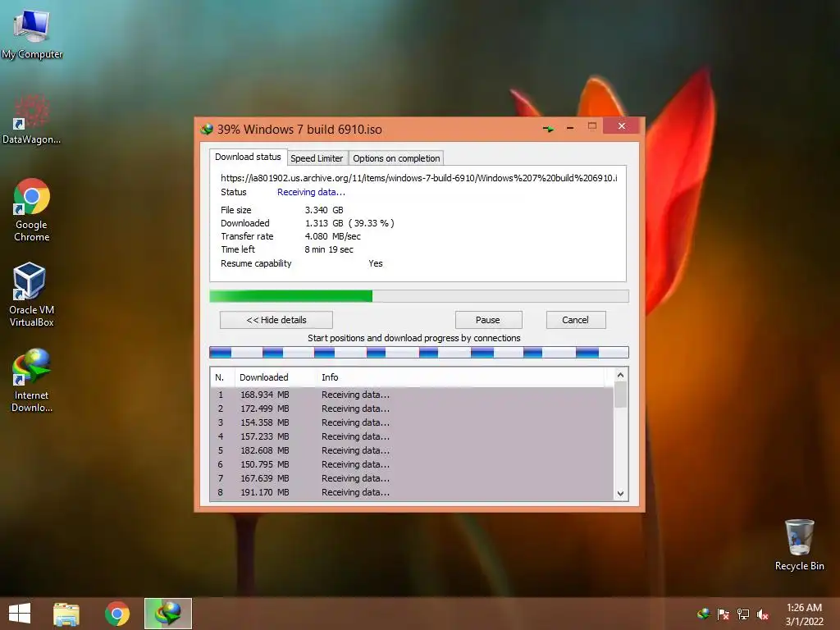The height and width of the screenshot is (630, 840).
Task: Switch to the Speed Limiter tab
Action: tap(317, 158)
